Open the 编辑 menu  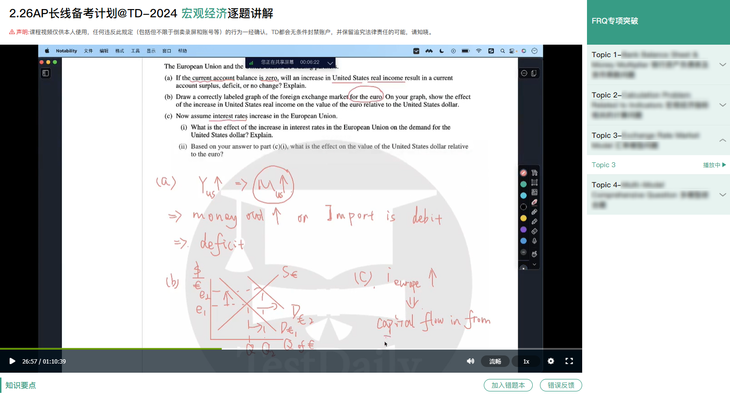104,51
